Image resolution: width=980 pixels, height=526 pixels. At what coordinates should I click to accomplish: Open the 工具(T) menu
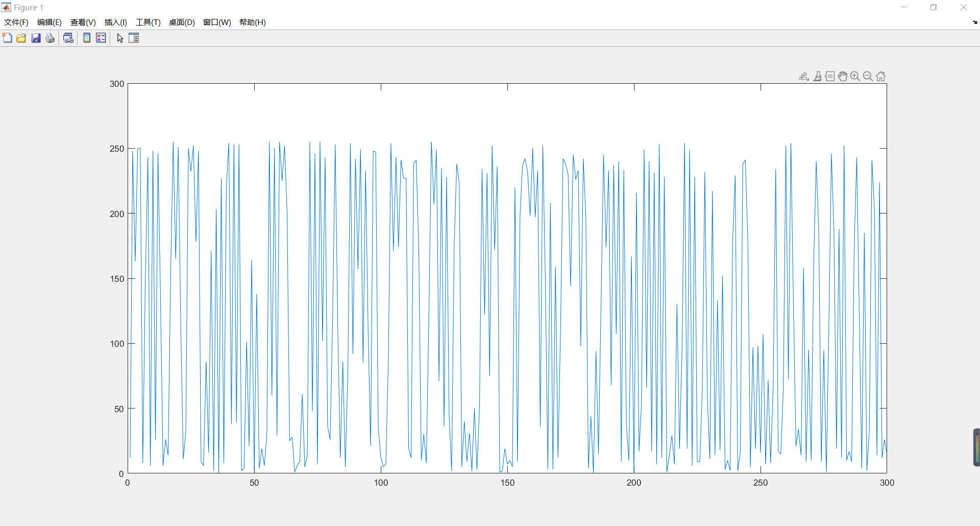point(148,22)
